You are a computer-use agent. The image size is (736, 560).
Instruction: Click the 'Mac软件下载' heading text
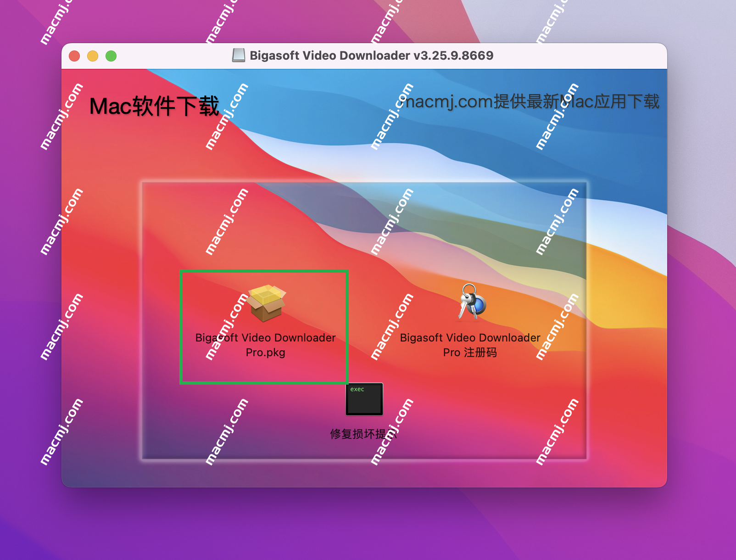(x=154, y=106)
